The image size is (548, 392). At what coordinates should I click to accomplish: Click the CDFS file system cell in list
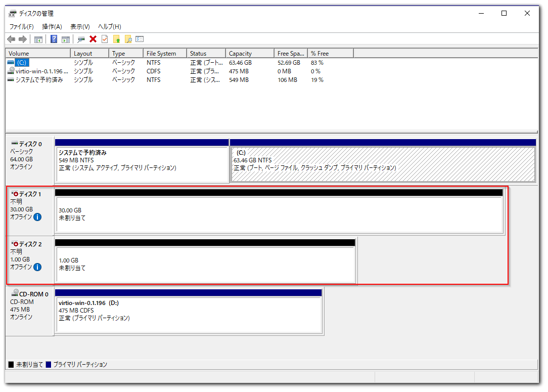click(x=153, y=71)
